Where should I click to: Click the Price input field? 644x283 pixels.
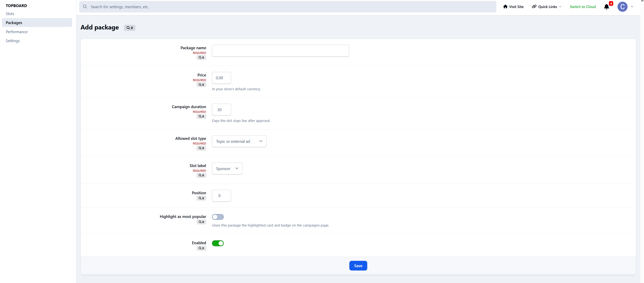point(221,78)
